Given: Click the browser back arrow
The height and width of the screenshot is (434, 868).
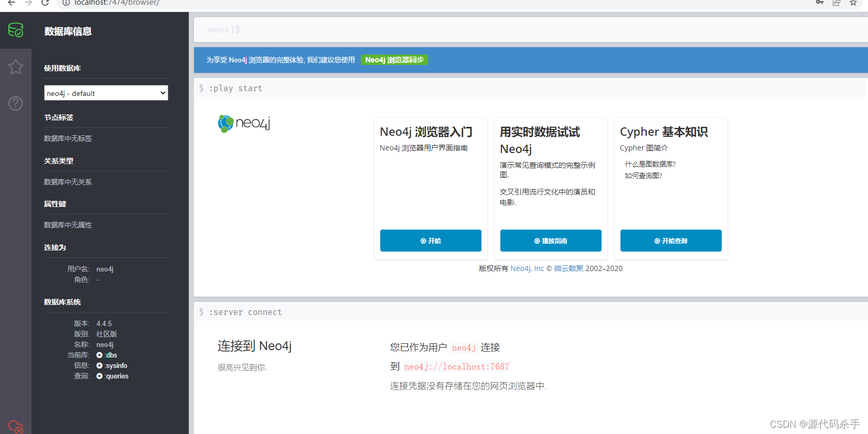Looking at the screenshot, I should pyautogui.click(x=12, y=3).
